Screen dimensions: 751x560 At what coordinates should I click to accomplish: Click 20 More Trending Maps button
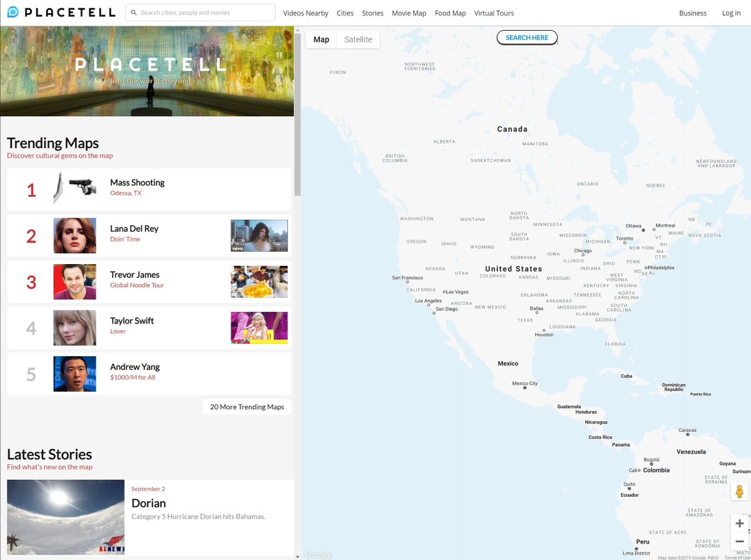point(247,407)
